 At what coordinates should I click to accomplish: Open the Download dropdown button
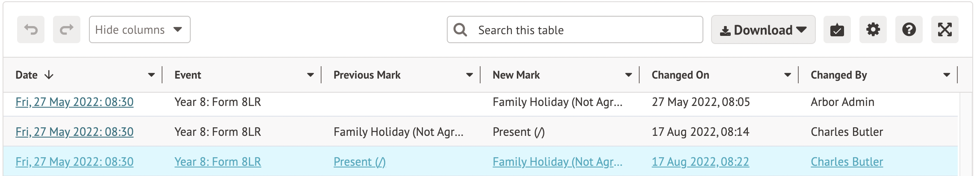[x=763, y=30]
